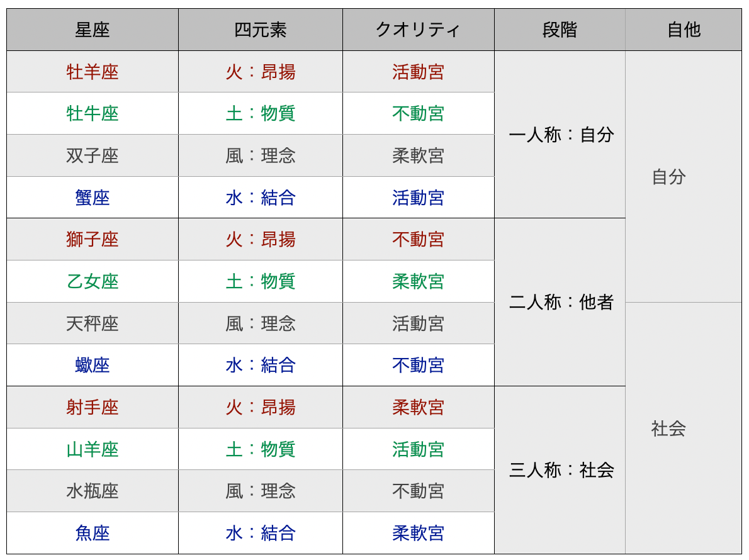
Task: Click the 射手座 cell
Action: (93, 407)
